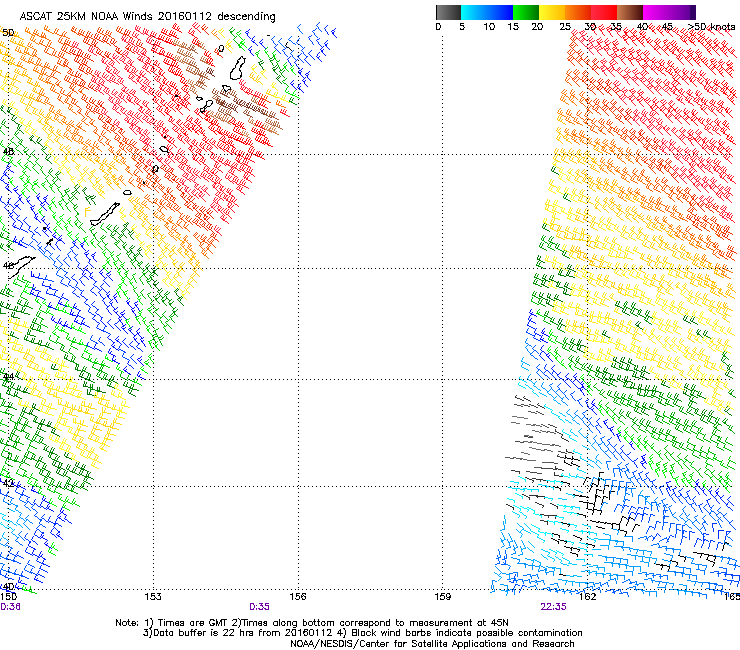Click the yellow 20-25 knots legend segment
Image resolution: width=740 pixels, height=650 pixels.
552,12
